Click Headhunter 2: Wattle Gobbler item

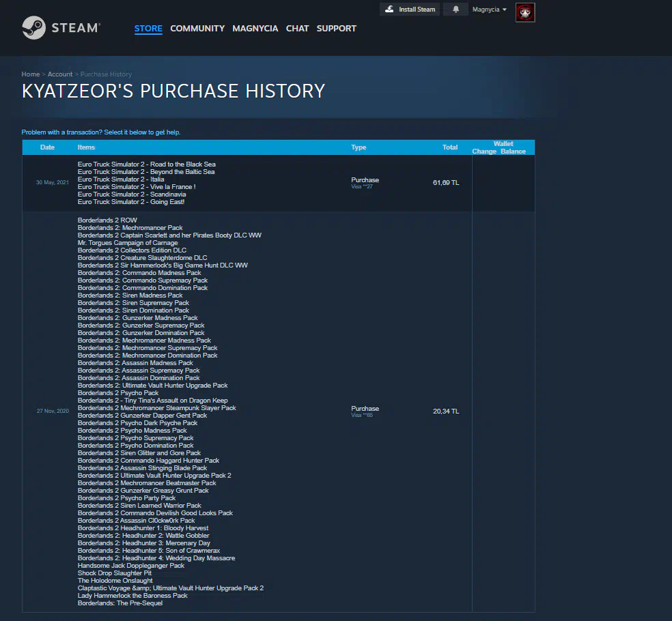coord(143,535)
